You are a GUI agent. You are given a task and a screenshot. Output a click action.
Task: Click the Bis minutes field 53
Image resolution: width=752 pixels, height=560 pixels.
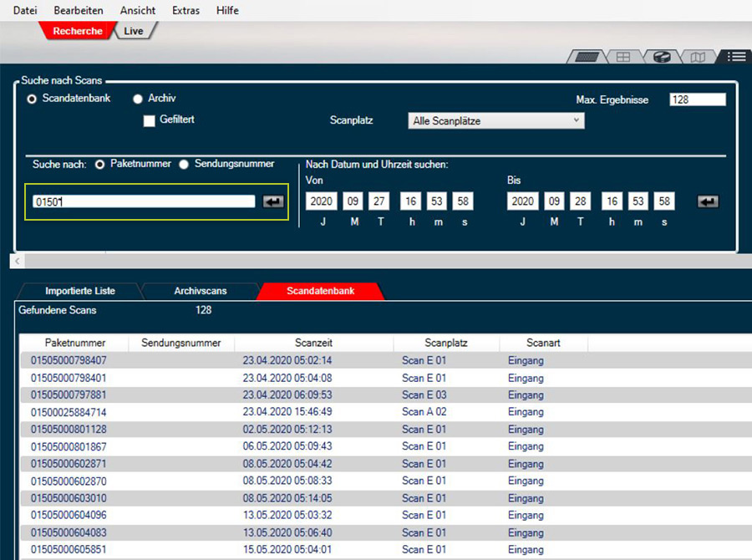pos(638,201)
